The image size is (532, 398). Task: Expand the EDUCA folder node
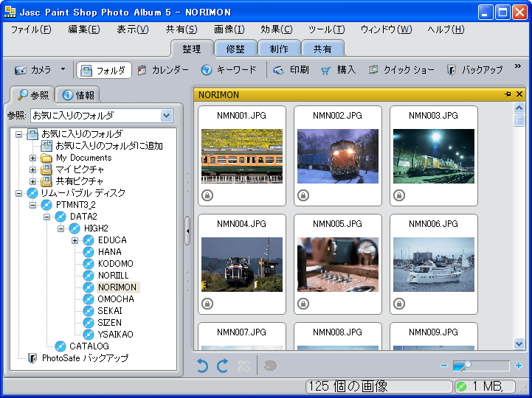(x=75, y=240)
